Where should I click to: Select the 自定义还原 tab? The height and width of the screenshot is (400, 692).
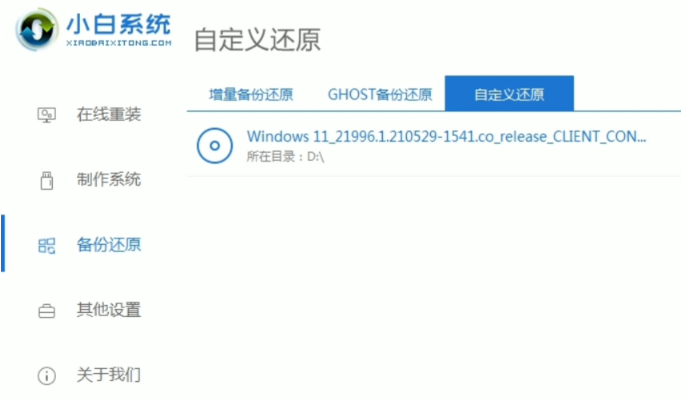tap(509, 94)
